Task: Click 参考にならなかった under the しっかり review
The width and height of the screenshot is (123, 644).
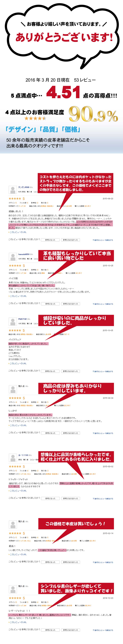Action: coord(70,433)
